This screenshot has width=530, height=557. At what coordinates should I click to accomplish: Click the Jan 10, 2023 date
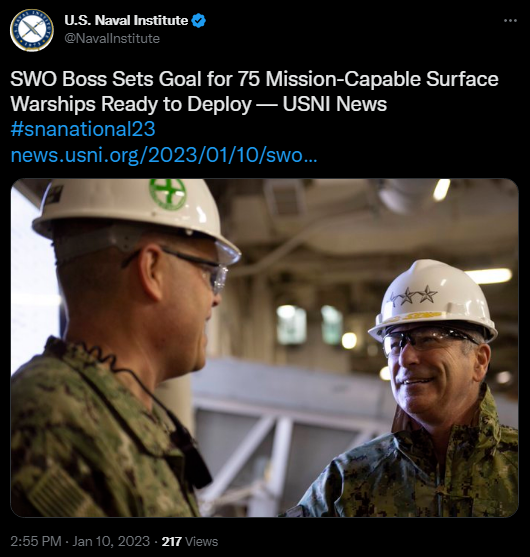[x=111, y=541]
